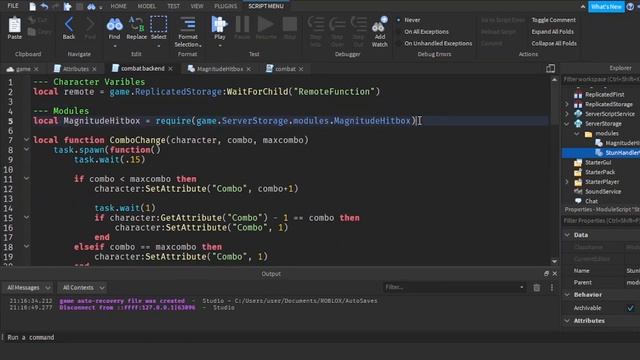Select Chat service in Explorer
Viewport: 640px width, 360px height.
[591, 201]
